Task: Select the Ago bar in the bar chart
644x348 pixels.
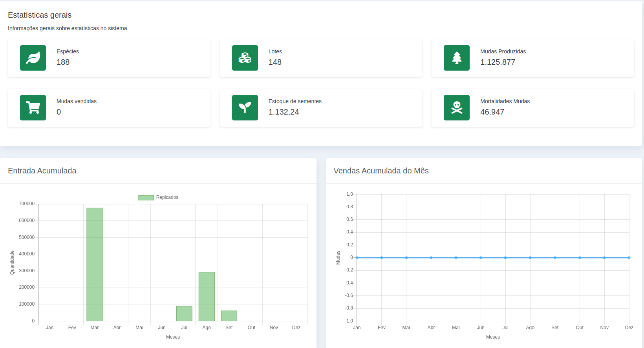Action: tap(207, 296)
